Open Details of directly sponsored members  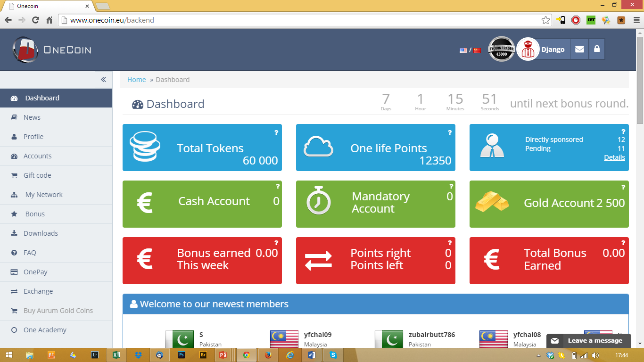(615, 157)
